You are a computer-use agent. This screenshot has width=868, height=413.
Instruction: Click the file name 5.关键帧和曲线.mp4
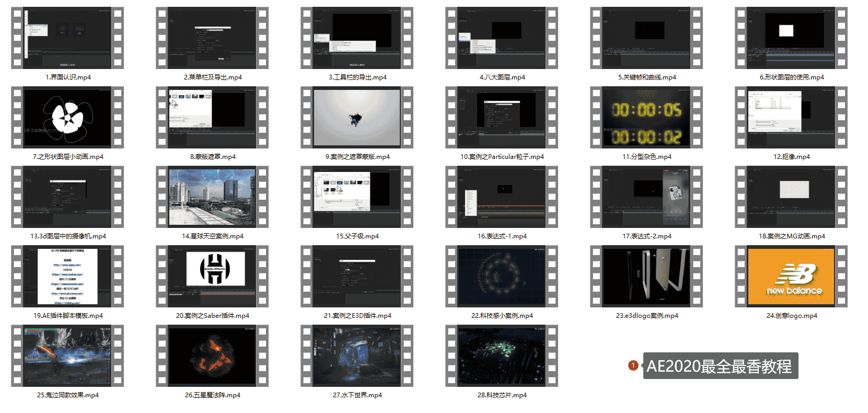pyautogui.click(x=647, y=77)
